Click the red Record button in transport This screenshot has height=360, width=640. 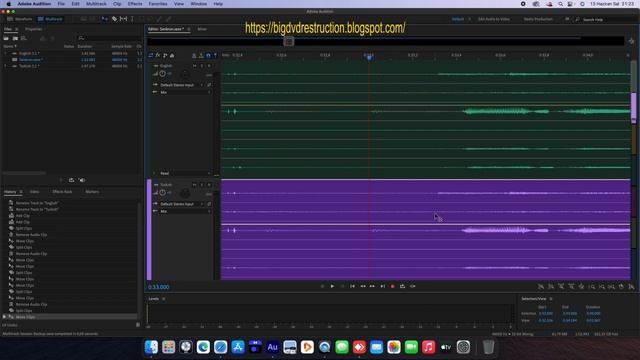tap(393, 287)
